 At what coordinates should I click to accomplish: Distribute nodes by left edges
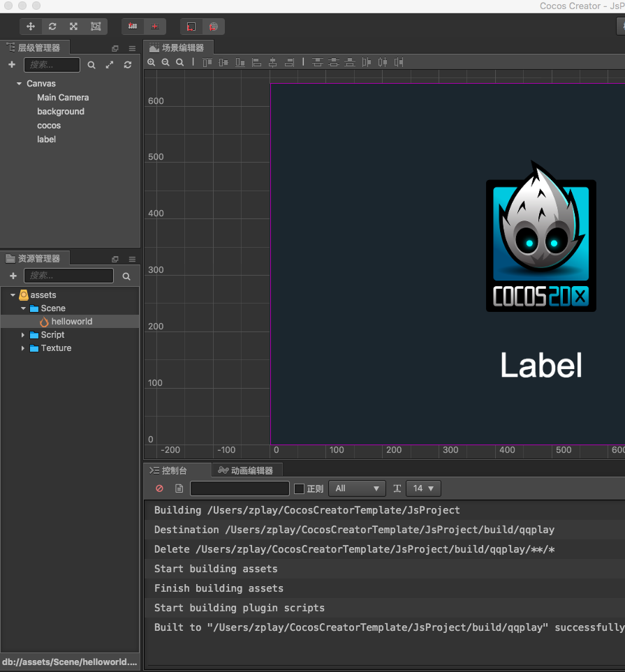coord(367,63)
